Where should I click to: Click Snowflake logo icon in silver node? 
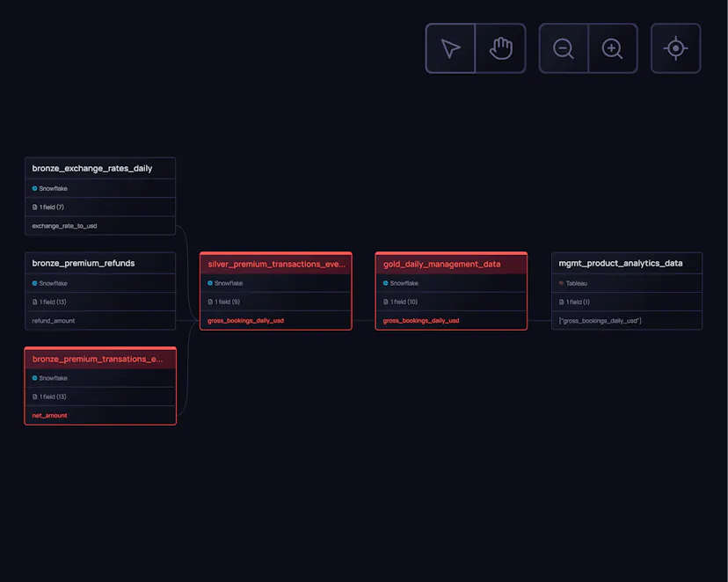coord(210,283)
